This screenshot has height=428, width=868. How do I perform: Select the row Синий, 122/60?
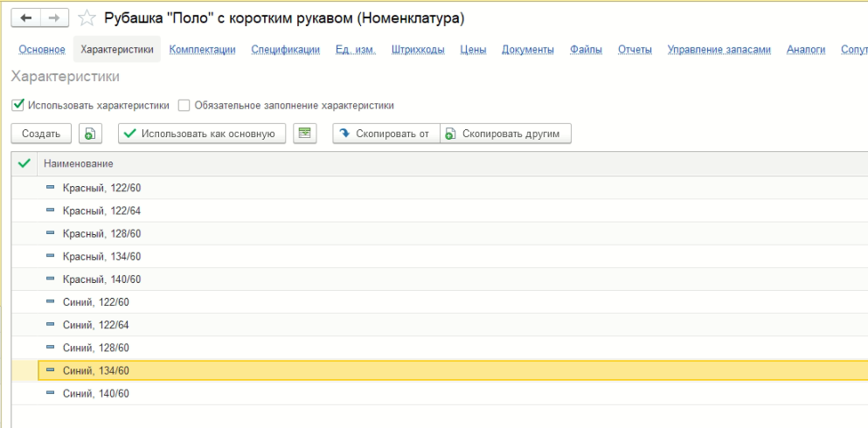pyautogui.click(x=440, y=302)
